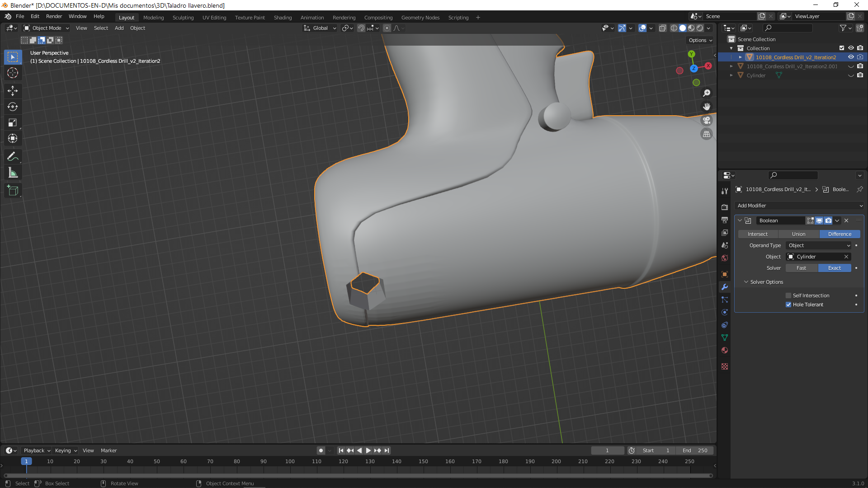868x488 pixels.
Task: Hide 10108_Cordless Drill_v2_Iteration2 in viewport
Action: [851, 57]
